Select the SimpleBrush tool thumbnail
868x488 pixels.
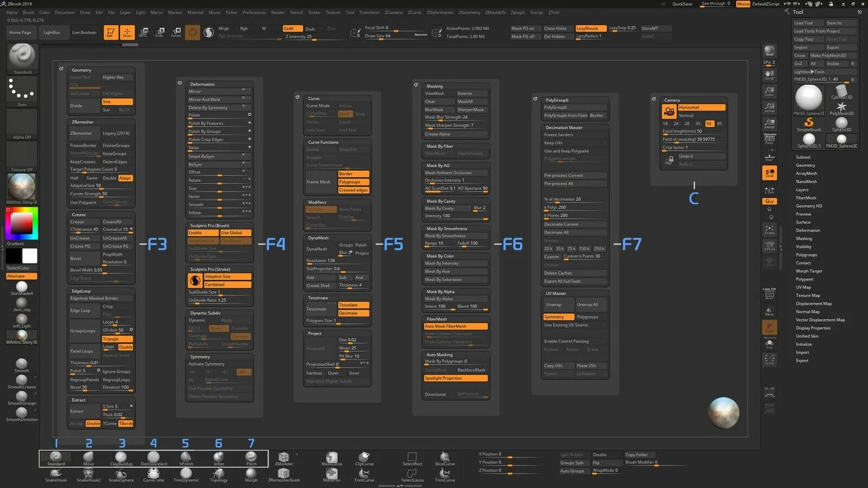click(809, 125)
